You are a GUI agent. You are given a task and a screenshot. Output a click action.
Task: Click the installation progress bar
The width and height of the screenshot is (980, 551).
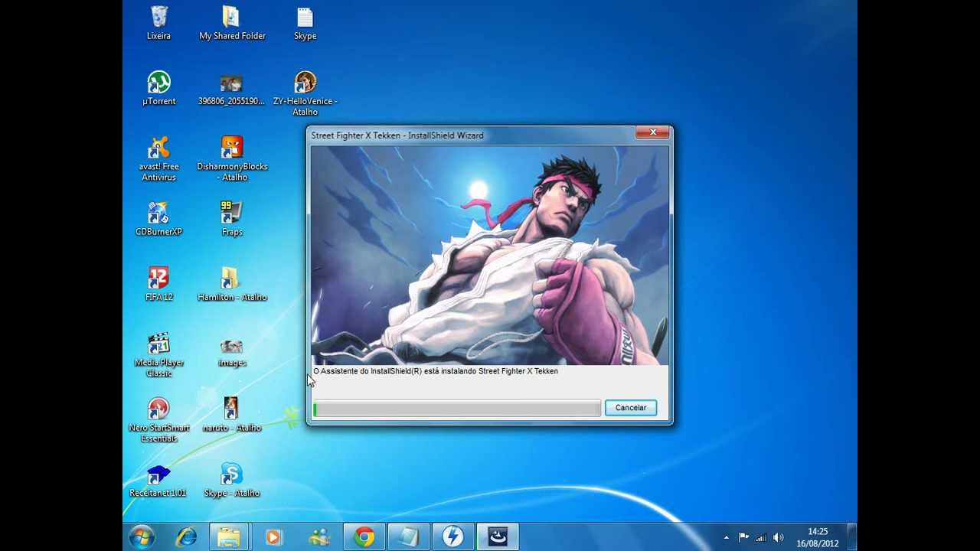tap(457, 410)
